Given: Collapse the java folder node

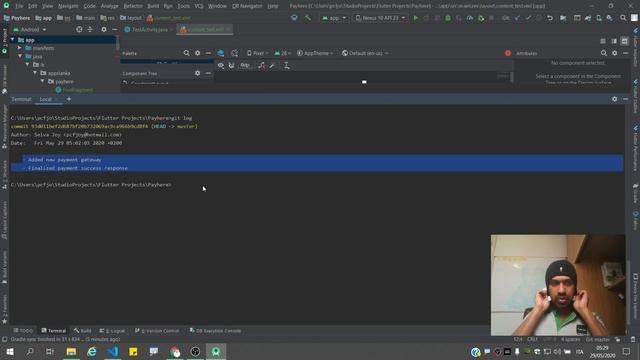Looking at the screenshot, I should [x=20, y=56].
